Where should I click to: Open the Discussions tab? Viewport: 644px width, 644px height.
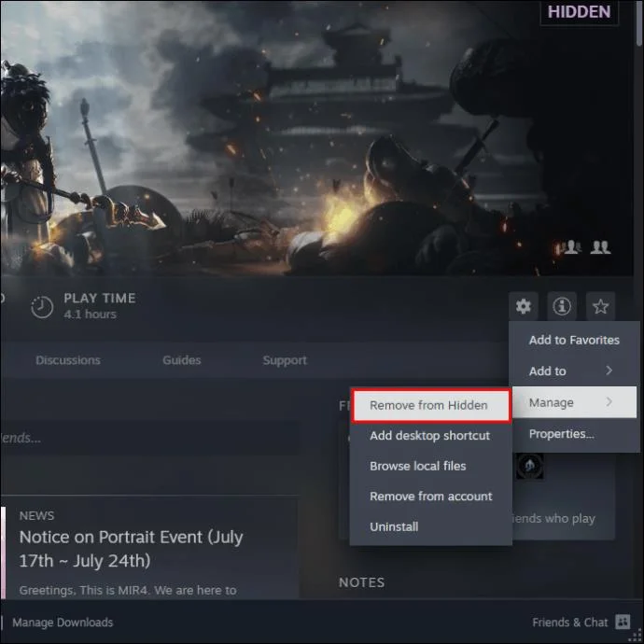[x=68, y=360]
